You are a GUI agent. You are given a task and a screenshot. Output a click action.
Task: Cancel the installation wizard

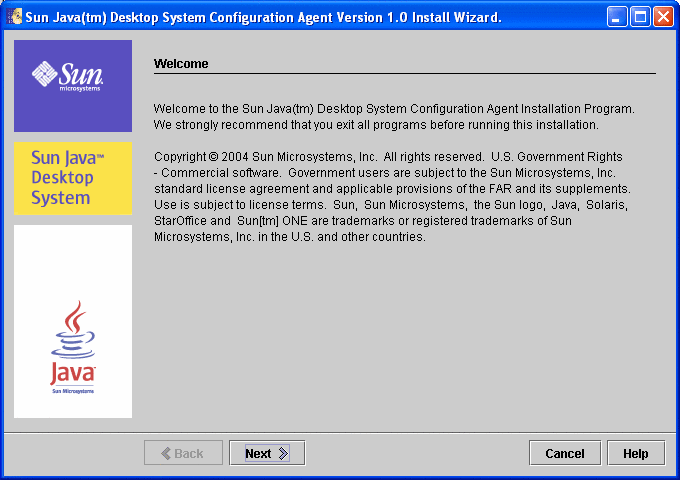click(x=565, y=453)
